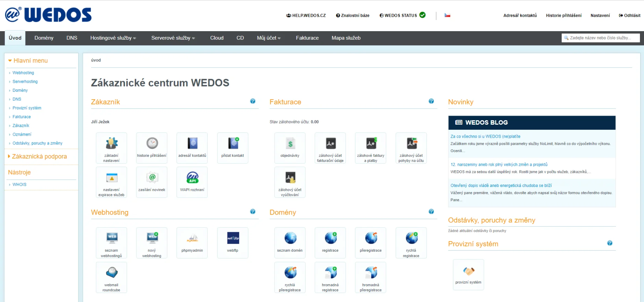Screen dimensions: 644x302
Task: Switch language using the Czech flag
Action: [447, 15]
